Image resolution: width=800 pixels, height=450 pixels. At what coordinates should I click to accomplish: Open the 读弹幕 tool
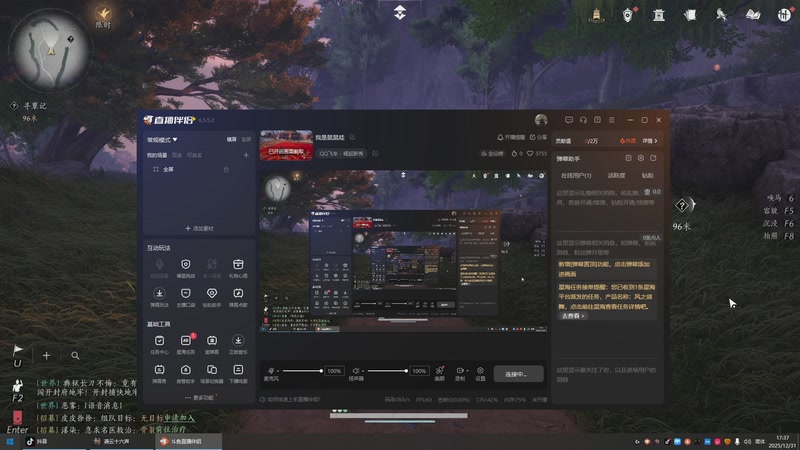[212, 344]
